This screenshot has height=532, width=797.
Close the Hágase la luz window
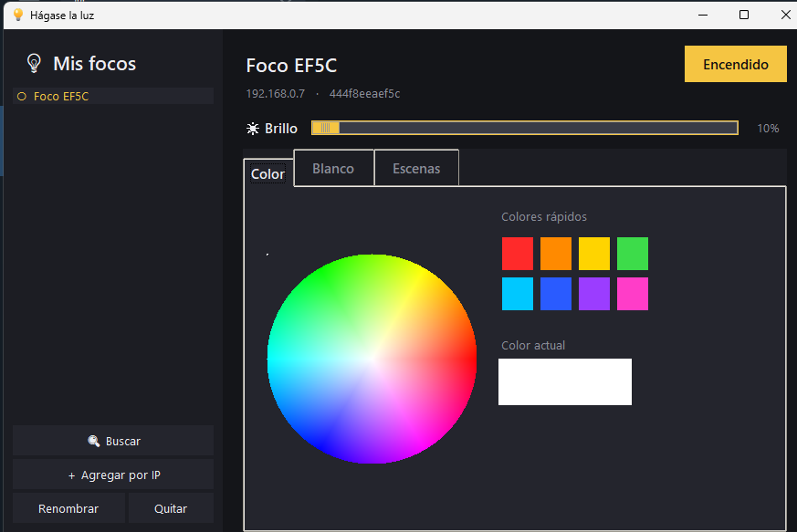785,15
